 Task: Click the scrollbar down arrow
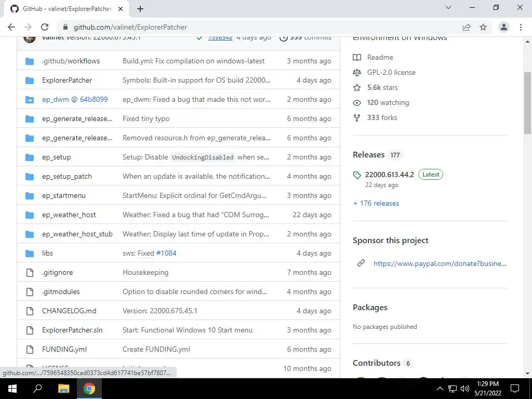pyautogui.click(x=528, y=374)
